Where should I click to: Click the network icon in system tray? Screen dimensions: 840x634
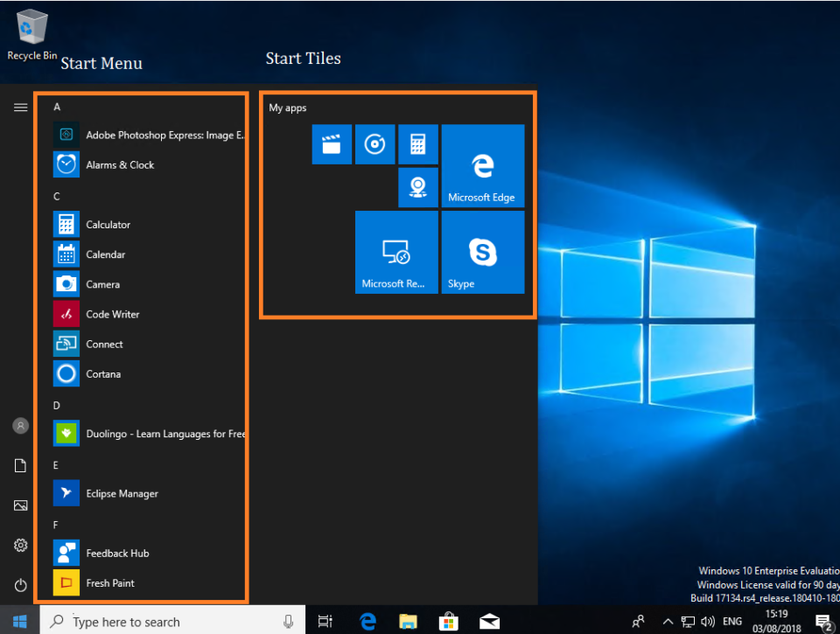pos(688,622)
